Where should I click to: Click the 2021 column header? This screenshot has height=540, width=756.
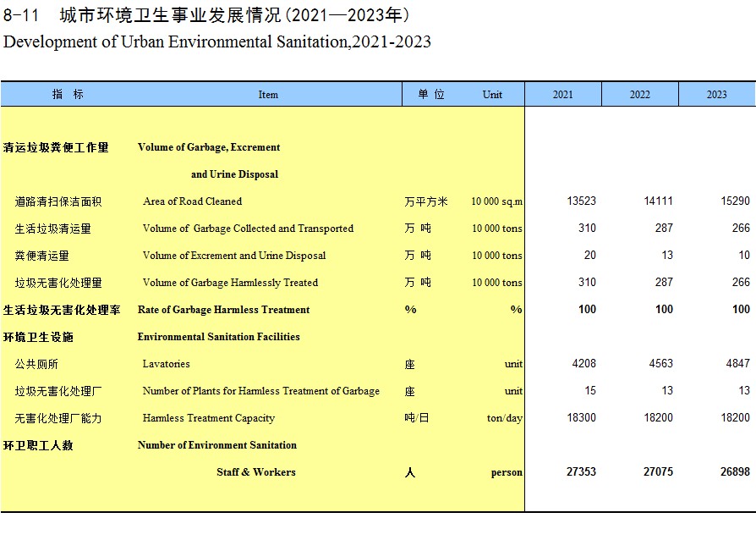pos(562,94)
